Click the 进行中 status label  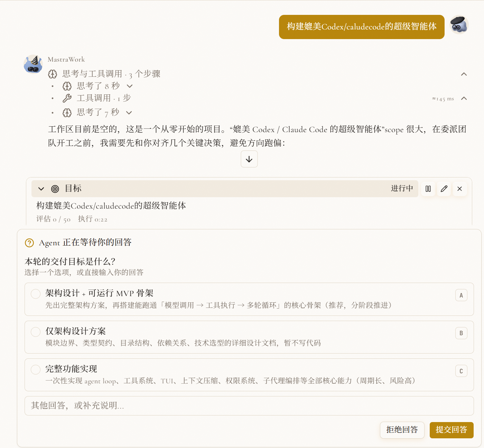(402, 189)
